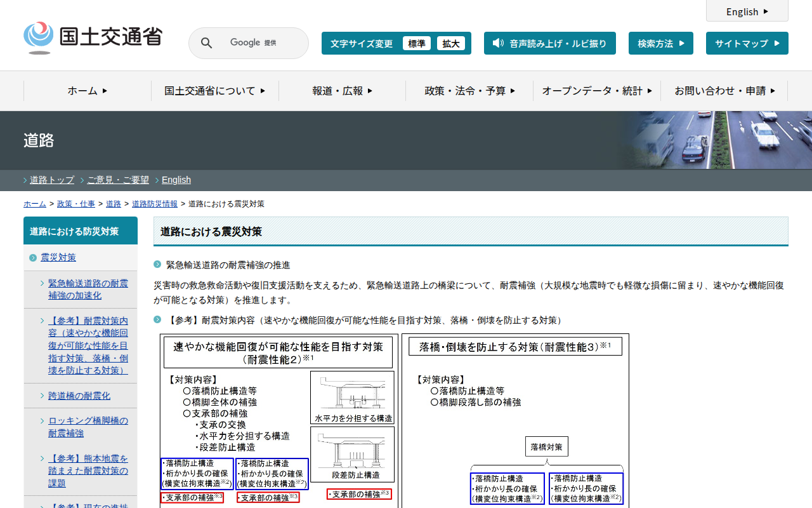812x508 pixels.
Task: Click 道路 breadcrumb link
Action: pyautogui.click(x=114, y=204)
